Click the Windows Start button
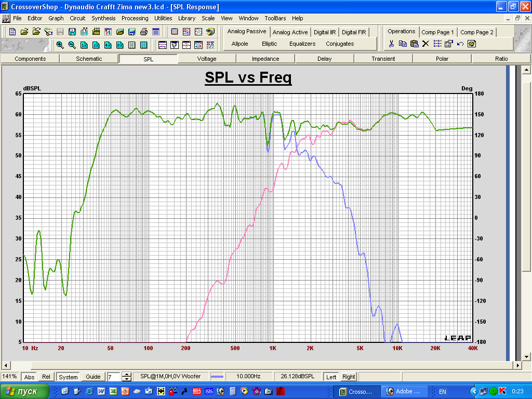 pos(24,392)
